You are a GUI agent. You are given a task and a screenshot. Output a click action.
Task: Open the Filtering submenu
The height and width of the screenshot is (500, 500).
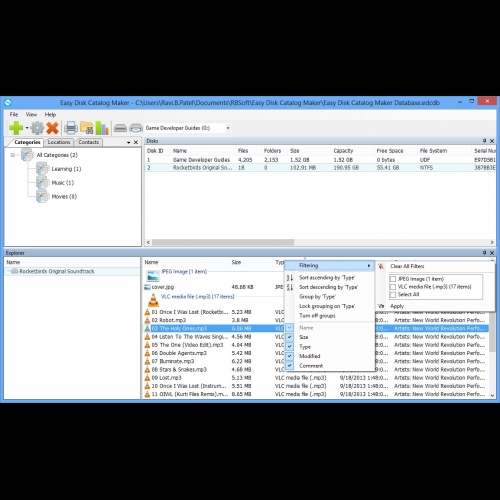pyautogui.click(x=330, y=266)
